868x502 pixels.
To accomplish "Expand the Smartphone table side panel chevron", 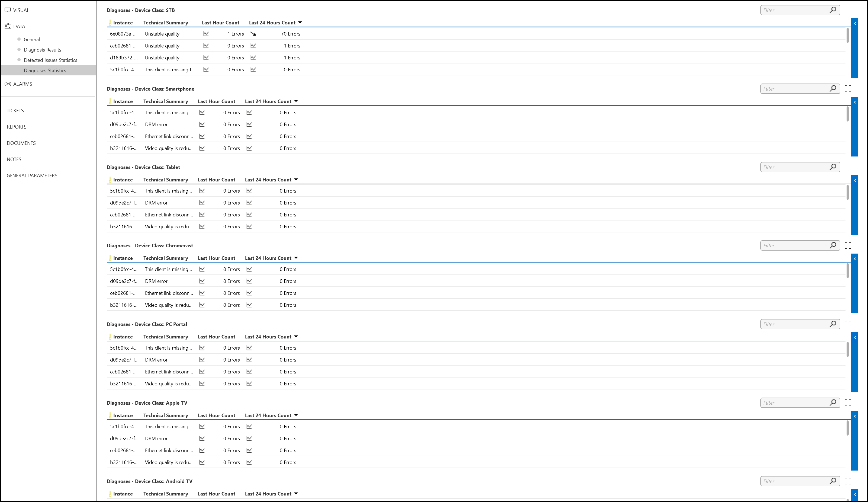I will point(854,102).
